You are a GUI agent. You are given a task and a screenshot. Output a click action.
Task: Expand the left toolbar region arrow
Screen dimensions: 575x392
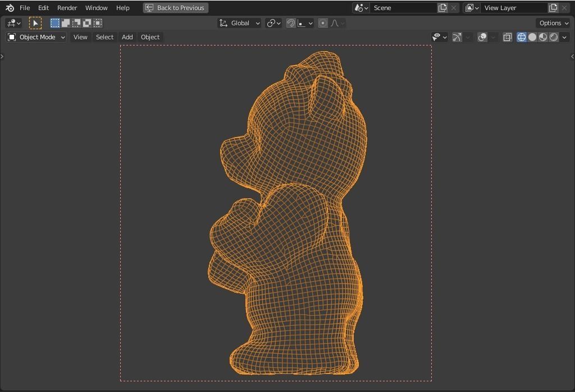(x=2, y=57)
